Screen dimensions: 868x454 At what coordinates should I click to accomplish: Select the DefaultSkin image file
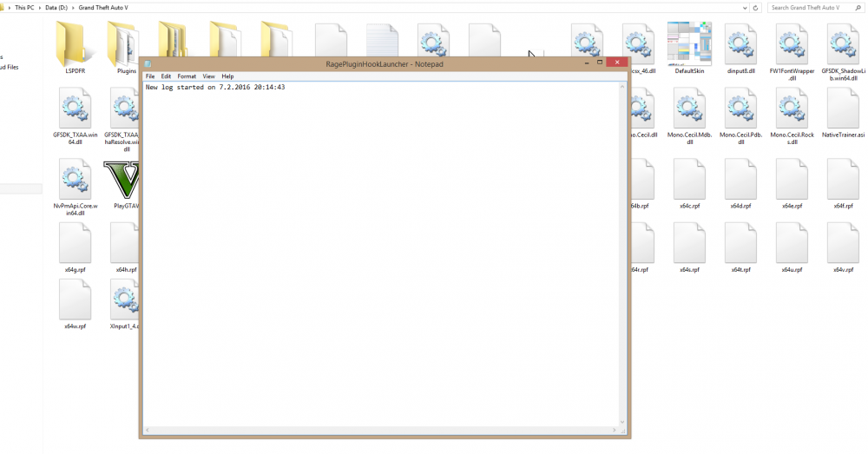click(x=689, y=48)
